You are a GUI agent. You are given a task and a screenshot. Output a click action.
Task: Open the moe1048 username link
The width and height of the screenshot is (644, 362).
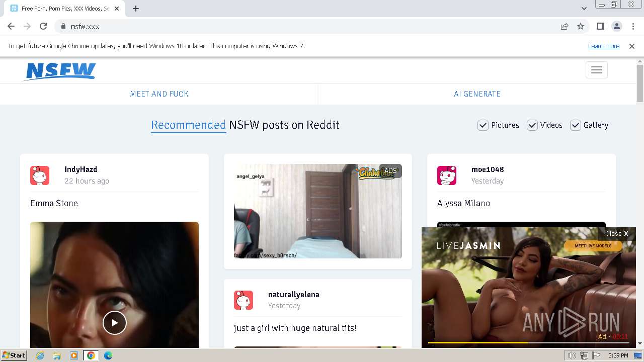(488, 169)
